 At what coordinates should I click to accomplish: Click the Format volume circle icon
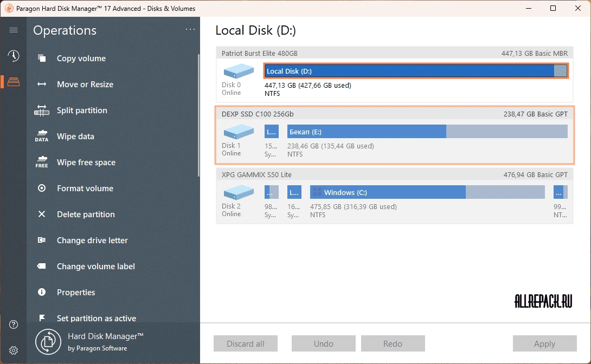[x=42, y=188]
